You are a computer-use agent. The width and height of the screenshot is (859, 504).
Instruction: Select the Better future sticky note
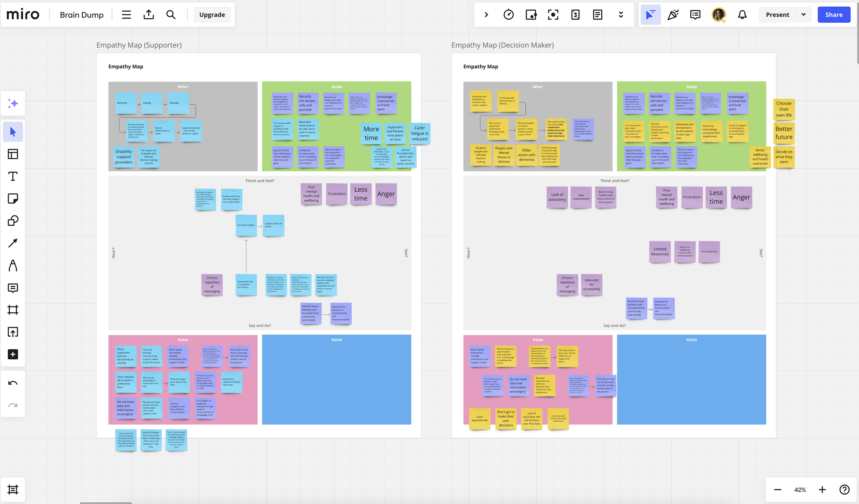(x=784, y=133)
